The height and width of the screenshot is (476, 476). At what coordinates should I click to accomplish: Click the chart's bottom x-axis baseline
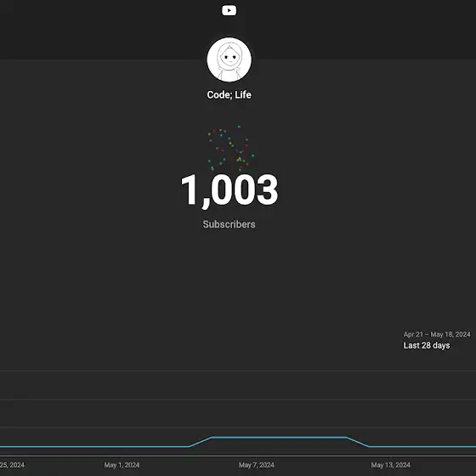pos(238,456)
